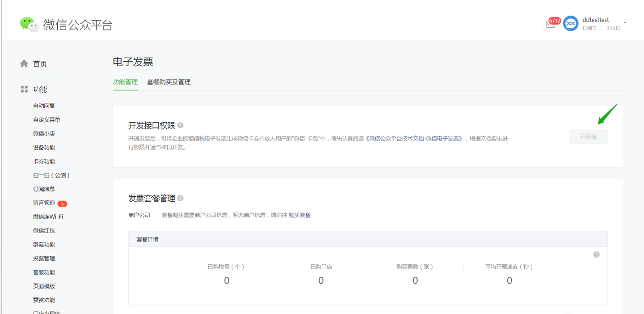Click the 未认证 status text
644x314 pixels.
pyautogui.click(x=613, y=28)
